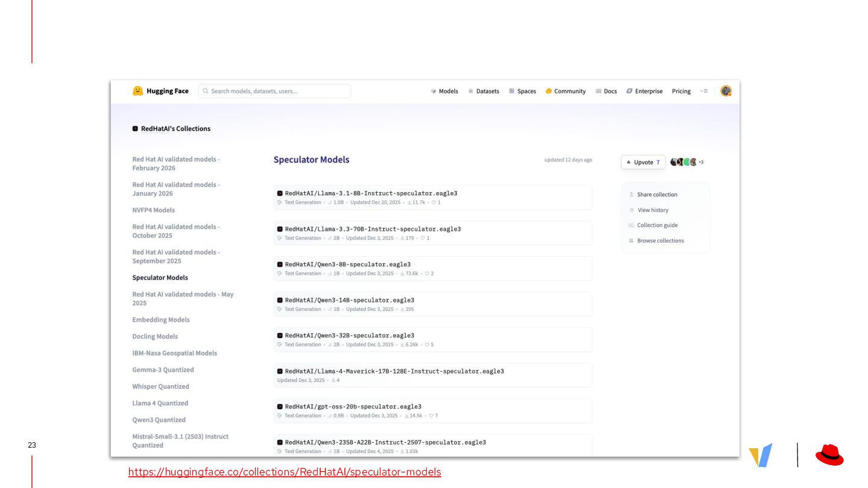Open Red Hat AI validated models - February 2026
Viewport: 868px width, 488px height.
point(176,164)
